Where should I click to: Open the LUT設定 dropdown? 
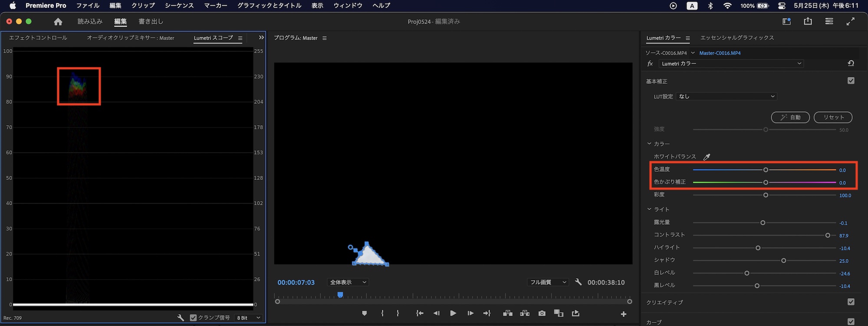pyautogui.click(x=727, y=96)
